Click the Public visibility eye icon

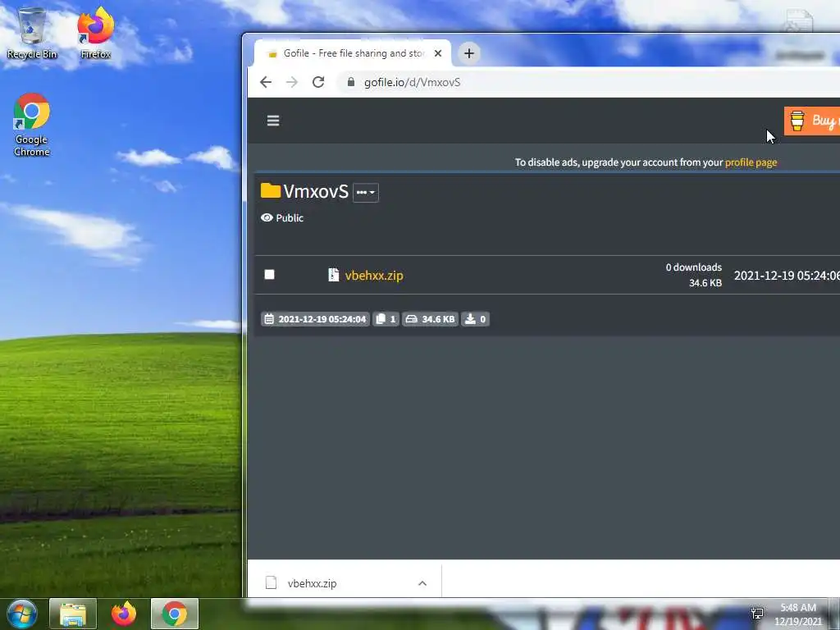(x=267, y=217)
